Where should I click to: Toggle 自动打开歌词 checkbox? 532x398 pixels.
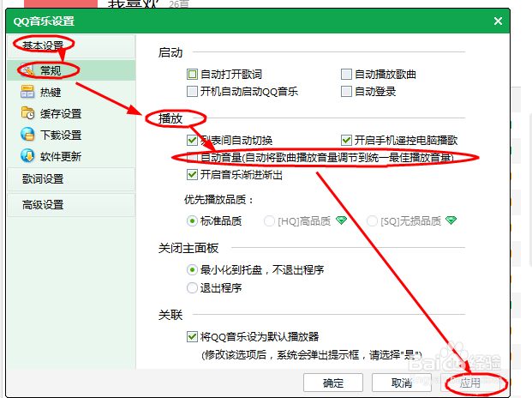[192, 74]
